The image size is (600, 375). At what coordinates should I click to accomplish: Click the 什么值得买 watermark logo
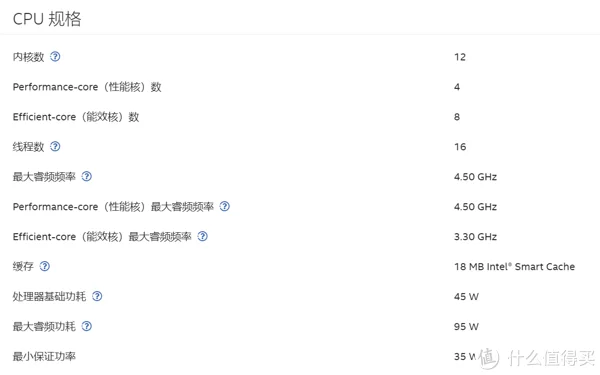pos(536,358)
